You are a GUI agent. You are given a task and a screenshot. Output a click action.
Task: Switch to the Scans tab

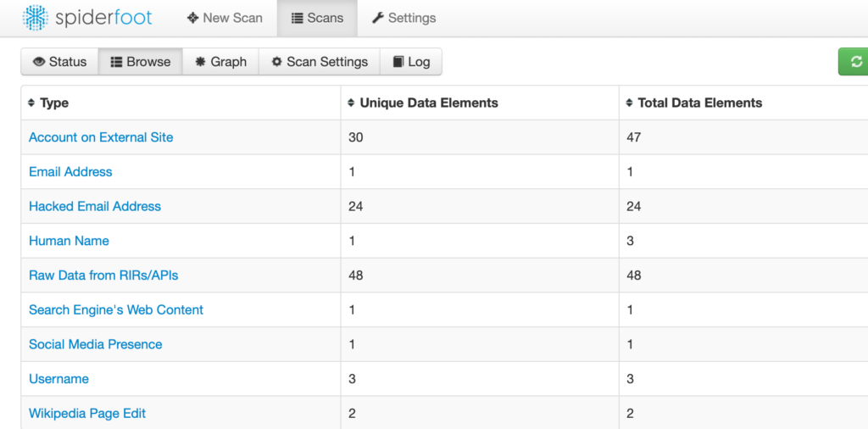coord(317,18)
